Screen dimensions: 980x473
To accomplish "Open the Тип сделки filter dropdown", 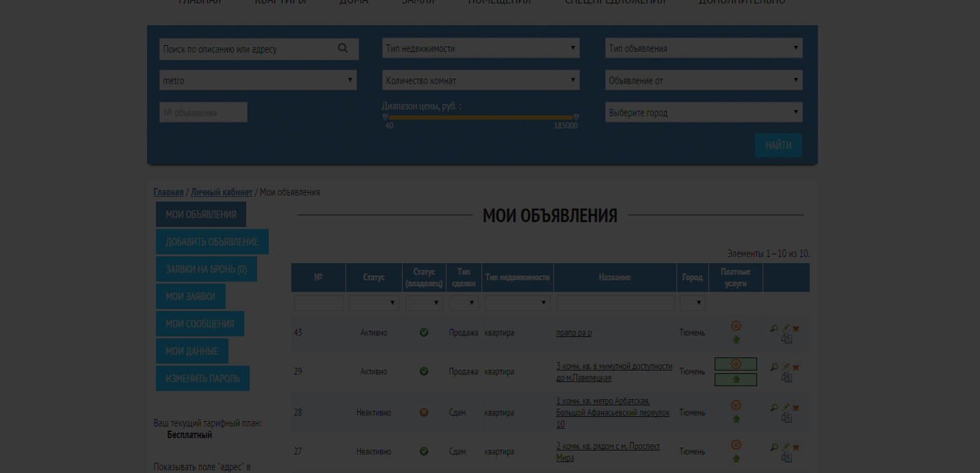I will pos(464,302).
